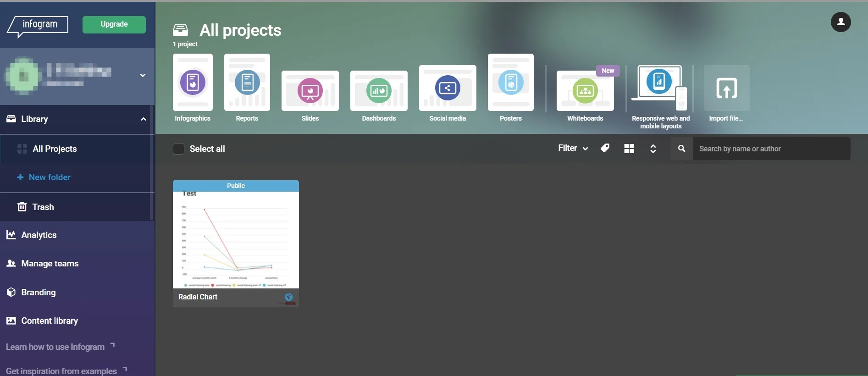
Task: Choose the Social media project type
Action: point(448,88)
